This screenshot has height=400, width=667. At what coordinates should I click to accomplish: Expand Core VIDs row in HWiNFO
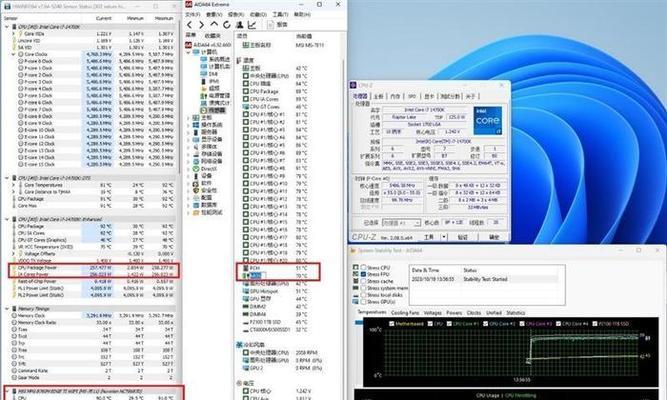pos(13,34)
